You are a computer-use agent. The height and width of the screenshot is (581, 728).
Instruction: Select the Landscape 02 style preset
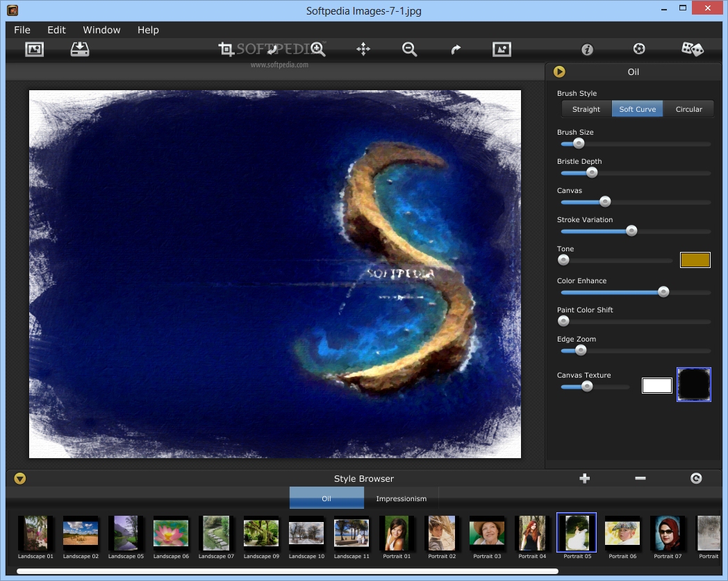[81, 537]
